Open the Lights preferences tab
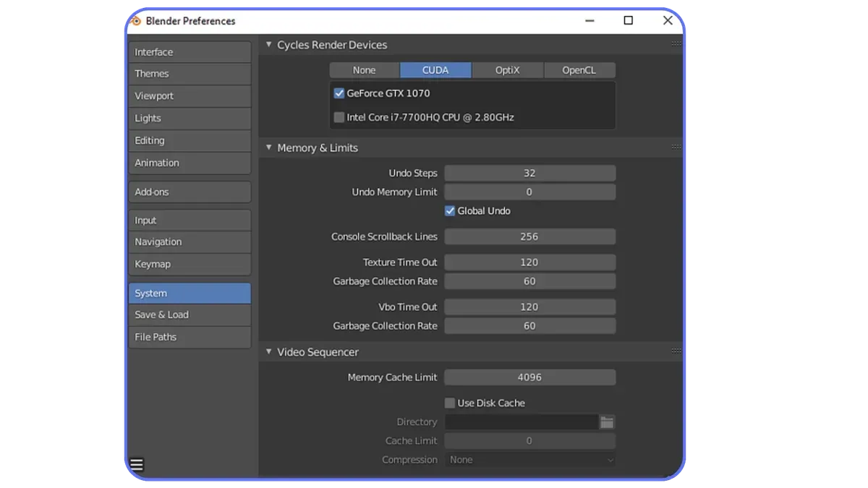Image resolution: width=868 pixels, height=488 pixels. coord(190,119)
